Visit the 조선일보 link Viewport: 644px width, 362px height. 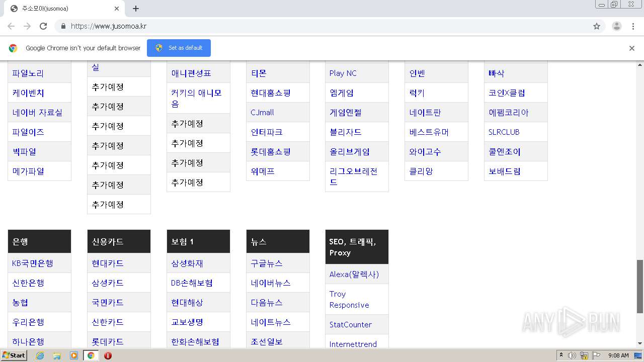click(x=267, y=342)
